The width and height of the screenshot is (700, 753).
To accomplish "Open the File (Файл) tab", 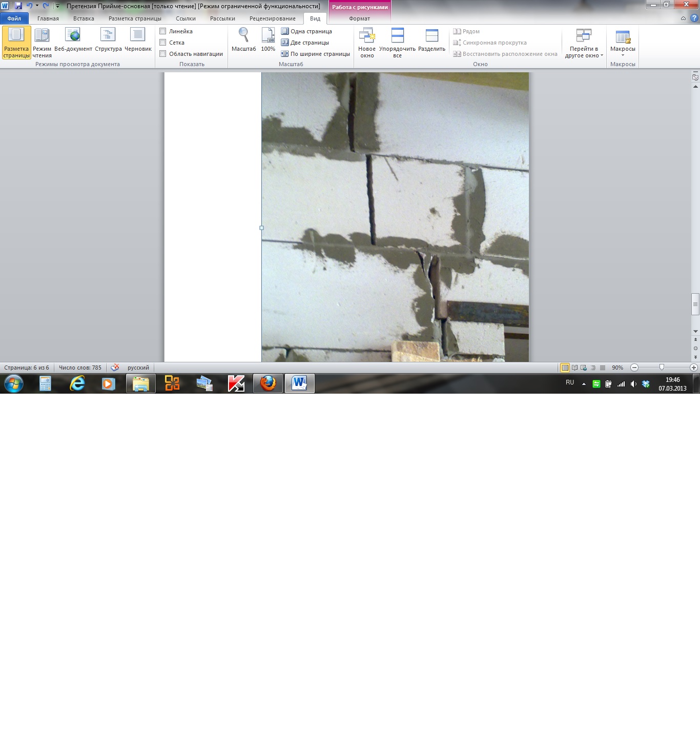I will pos(14,18).
